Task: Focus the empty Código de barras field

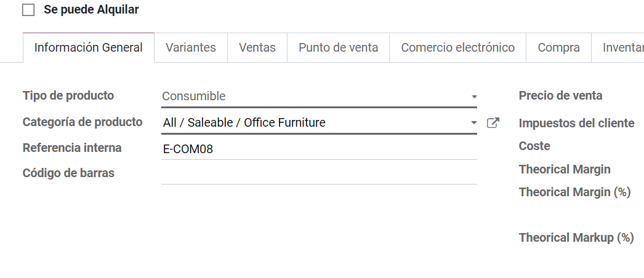Action: tap(319, 174)
